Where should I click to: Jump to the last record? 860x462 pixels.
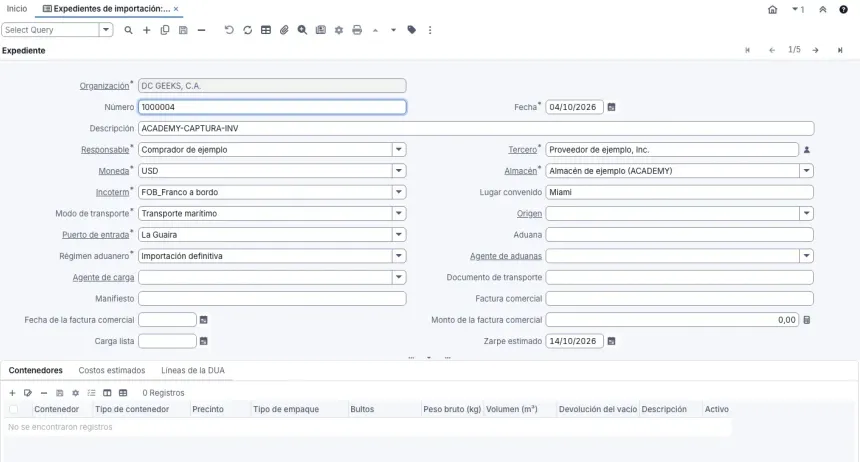840,50
